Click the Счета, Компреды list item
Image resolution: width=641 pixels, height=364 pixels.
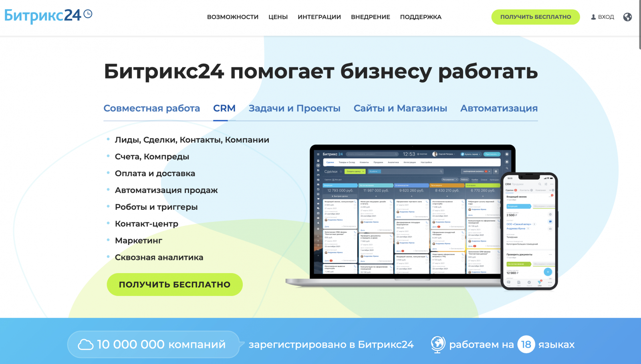(x=152, y=157)
